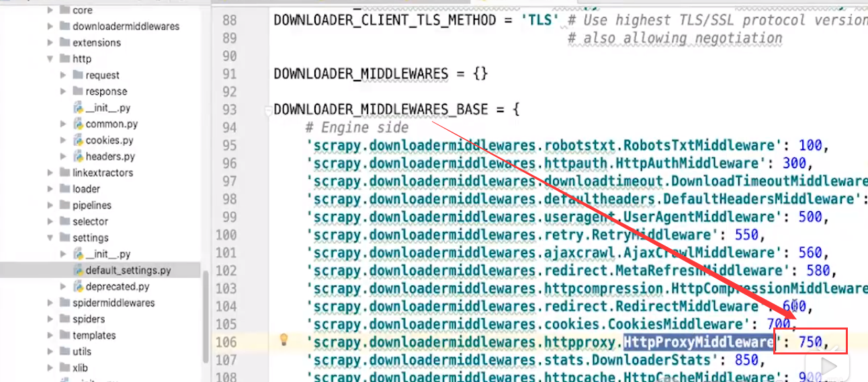
Task: Click Python file icon of default_settings.py
Action: [77, 270]
